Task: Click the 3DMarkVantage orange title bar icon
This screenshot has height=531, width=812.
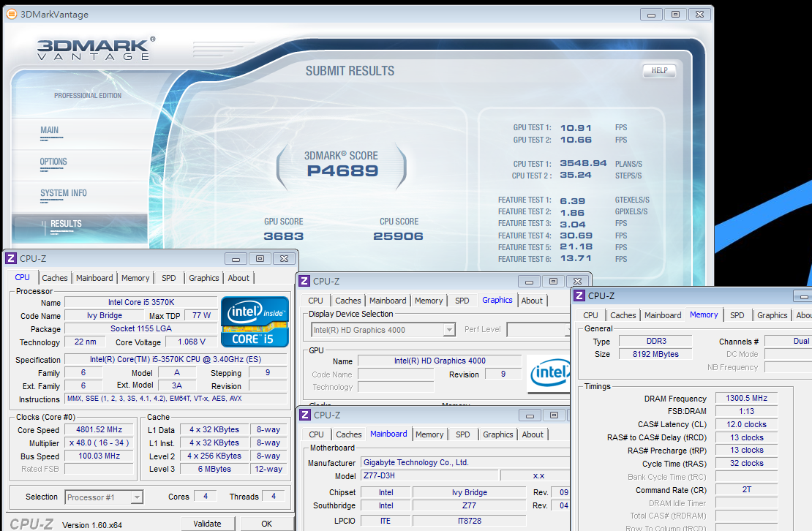Action: click(x=11, y=14)
